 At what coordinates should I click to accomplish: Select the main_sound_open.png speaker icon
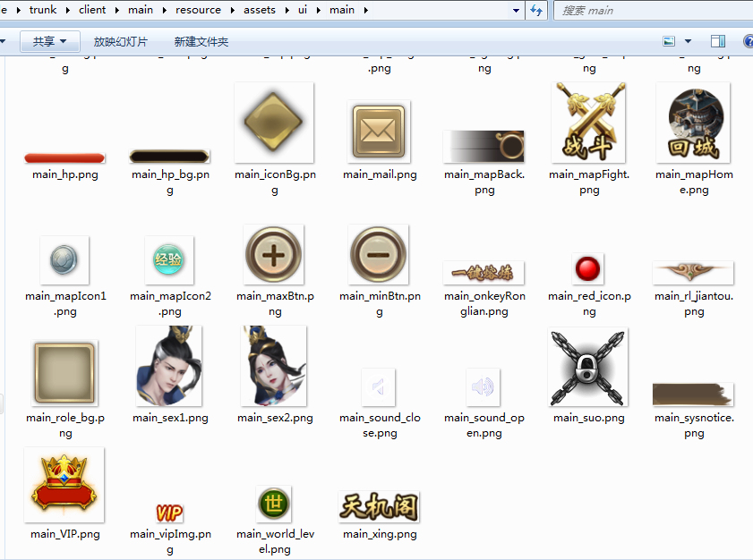click(483, 386)
